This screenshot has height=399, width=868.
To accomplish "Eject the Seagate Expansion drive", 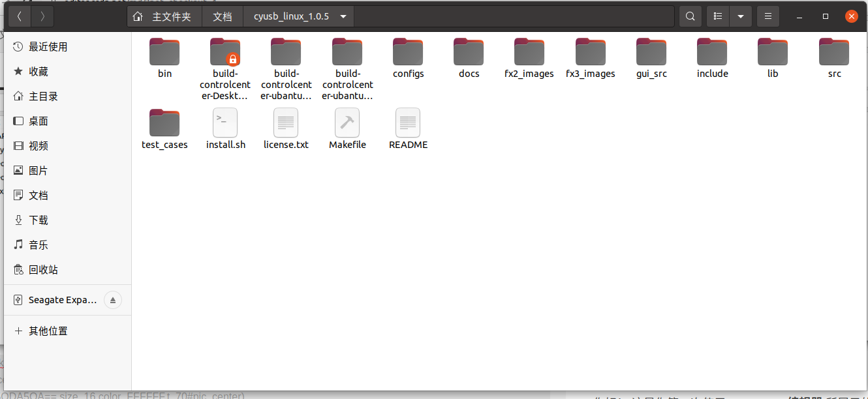I will 112,300.
